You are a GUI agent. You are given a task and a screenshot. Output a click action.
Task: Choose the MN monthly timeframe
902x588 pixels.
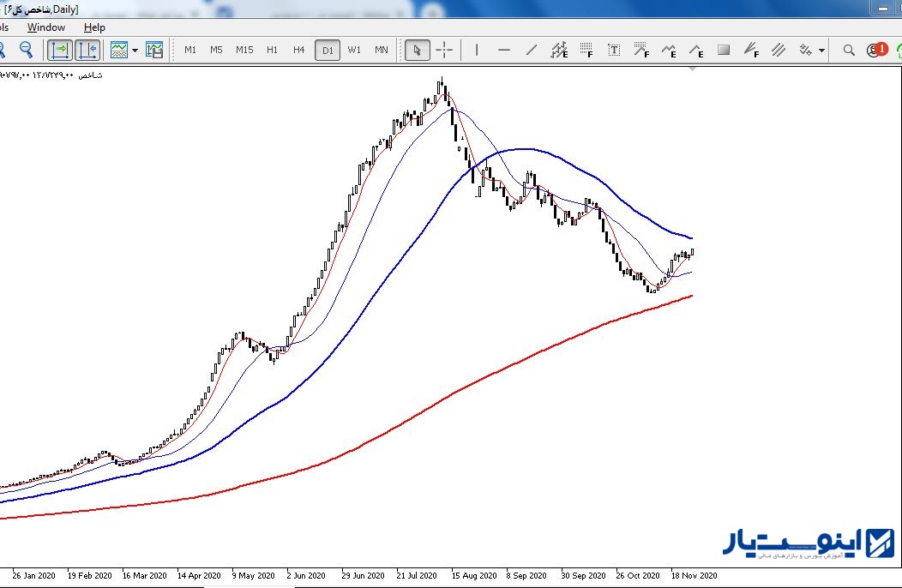click(382, 50)
